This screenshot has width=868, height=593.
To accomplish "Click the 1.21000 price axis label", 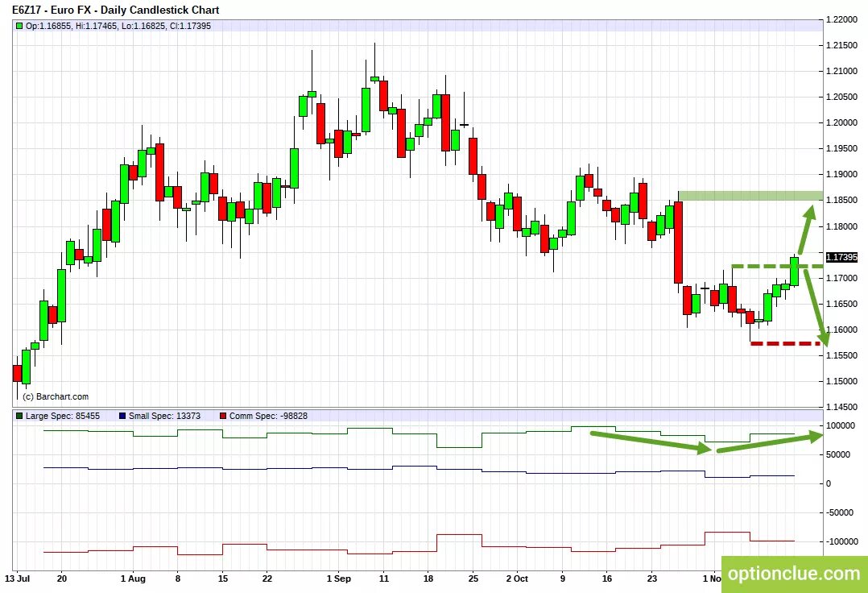I will tap(841, 72).
